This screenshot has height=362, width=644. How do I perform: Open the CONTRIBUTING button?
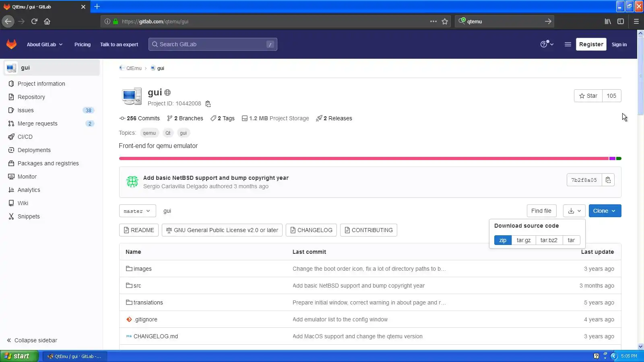pos(369,230)
